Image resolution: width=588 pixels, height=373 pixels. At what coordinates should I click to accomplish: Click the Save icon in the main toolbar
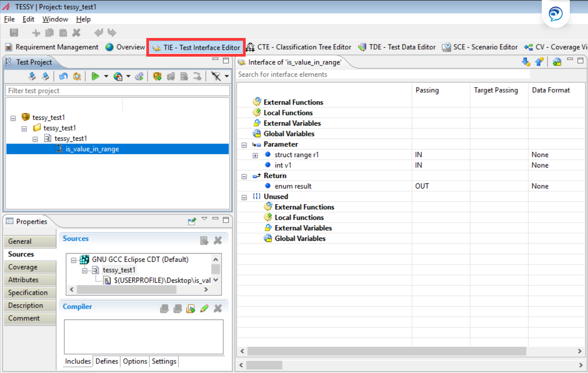click(x=14, y=33)
